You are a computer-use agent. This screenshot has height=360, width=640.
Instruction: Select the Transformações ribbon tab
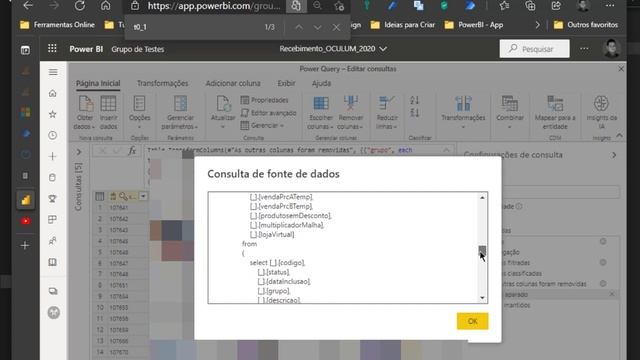pos(162,83)
